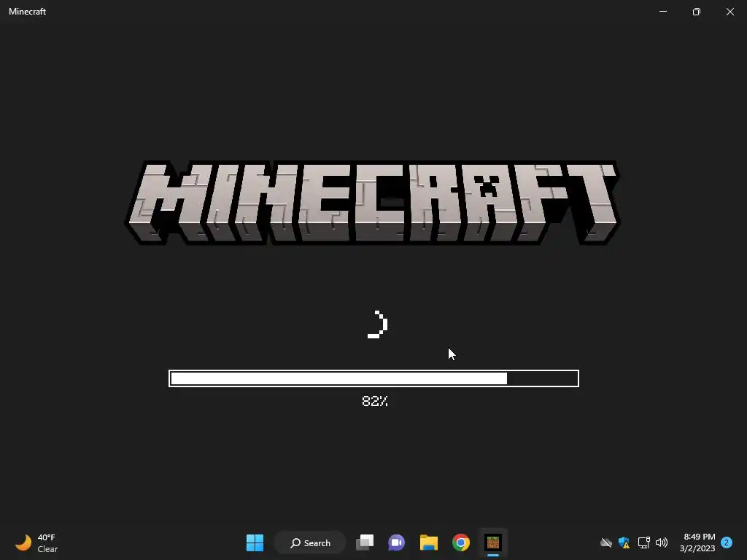Image resolution: width=747 pixels, height=560 pixels.
Task: Click the 82% progress text
Action: click(x=375, y=401)
